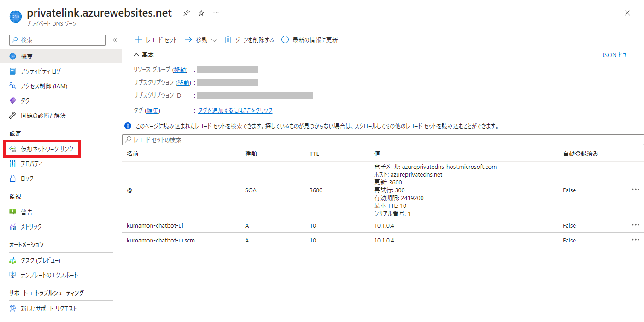This screenshot has width=644, height=322.
Task: Collapse the 基本 section
Action: tap(136, 55)
